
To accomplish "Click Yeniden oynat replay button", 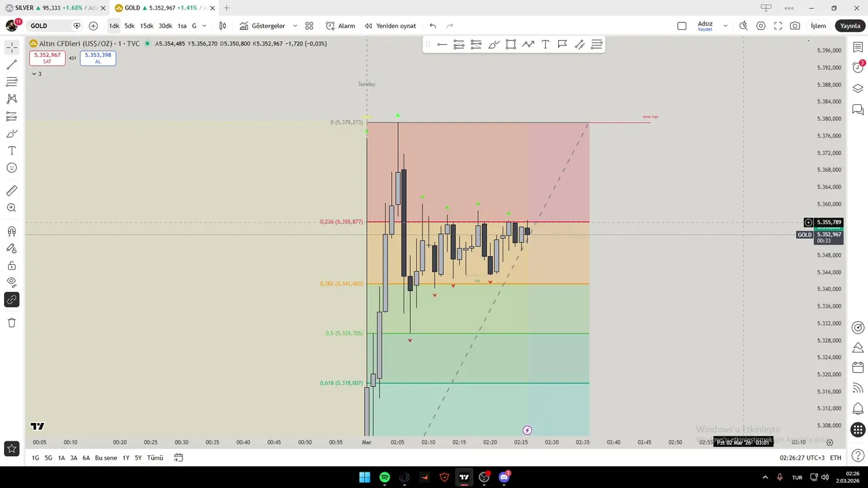I will pos(390,26).
